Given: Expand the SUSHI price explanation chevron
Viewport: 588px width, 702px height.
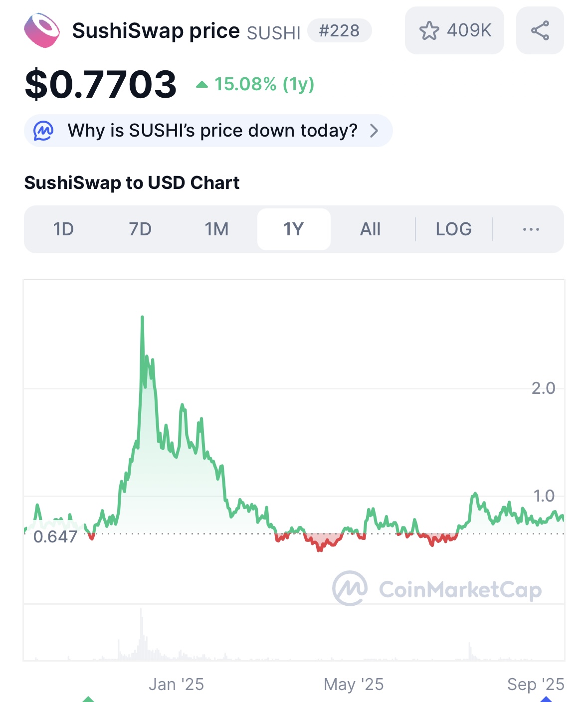Looking at the screenshot, I should pos(374,131).
